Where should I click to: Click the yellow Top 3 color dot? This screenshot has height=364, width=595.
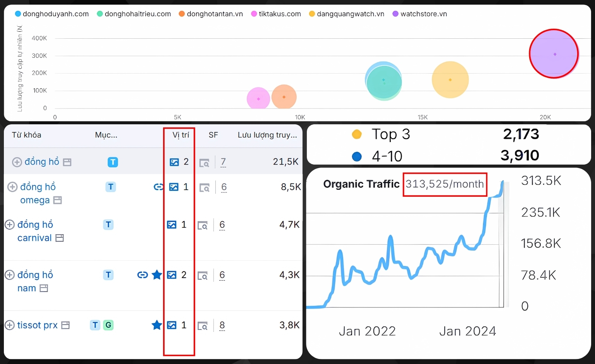click(356, 134)
